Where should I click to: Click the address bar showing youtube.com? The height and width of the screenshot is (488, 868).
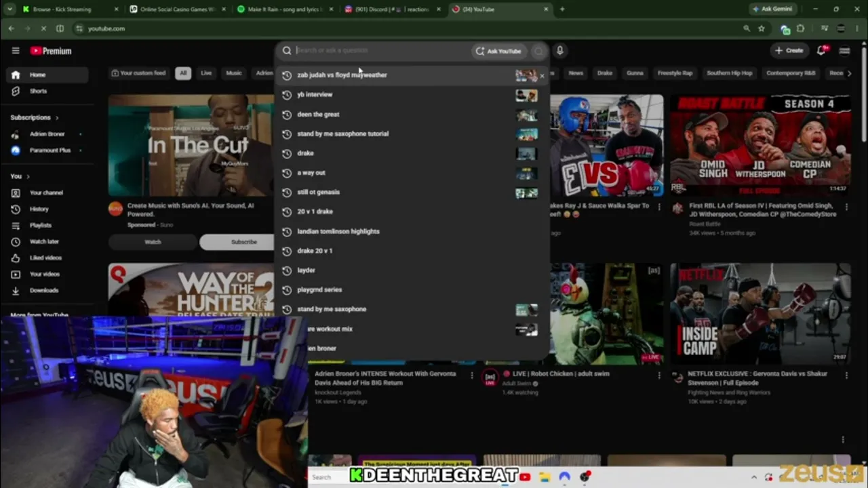click(x=407, y=28)
